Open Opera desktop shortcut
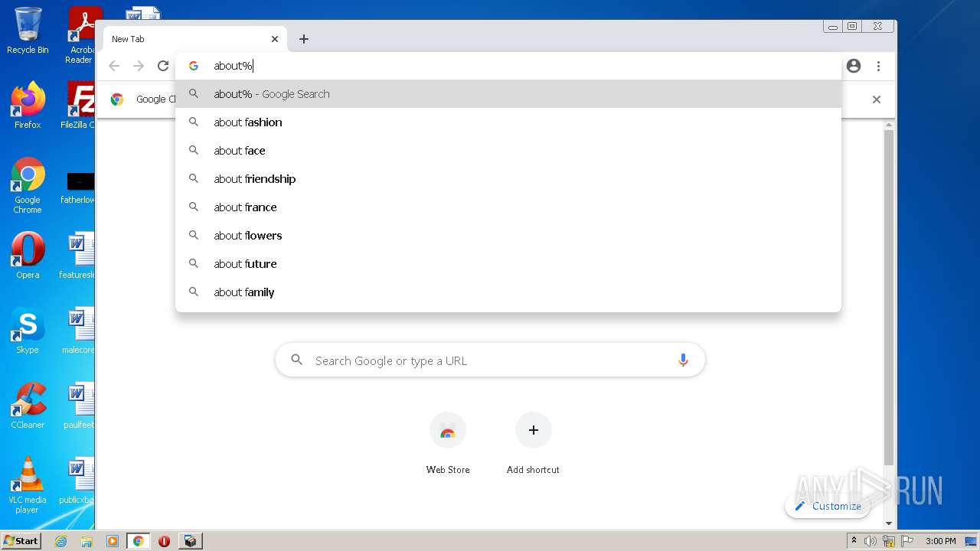This screenshot has height=551, width=980. [28, 255]
